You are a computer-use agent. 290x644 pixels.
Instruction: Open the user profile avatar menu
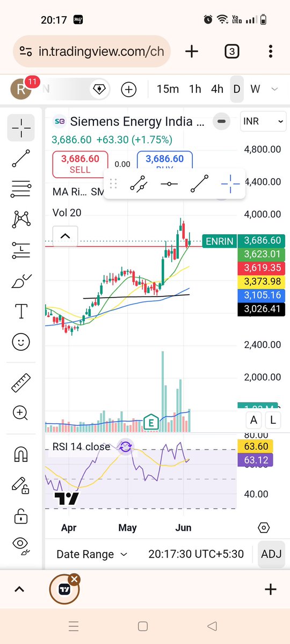(21, 89)
